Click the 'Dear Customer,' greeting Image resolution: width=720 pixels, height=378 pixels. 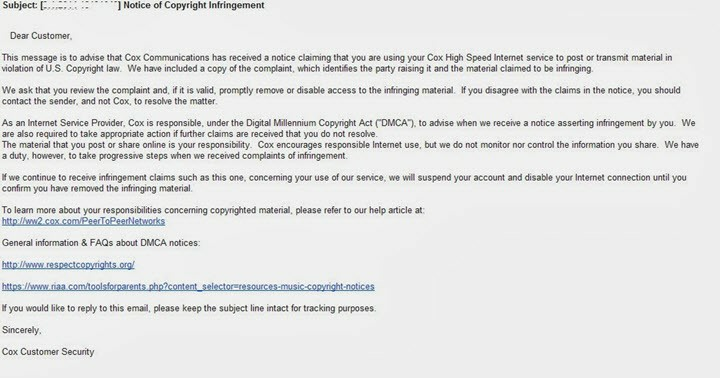point(41,36)
